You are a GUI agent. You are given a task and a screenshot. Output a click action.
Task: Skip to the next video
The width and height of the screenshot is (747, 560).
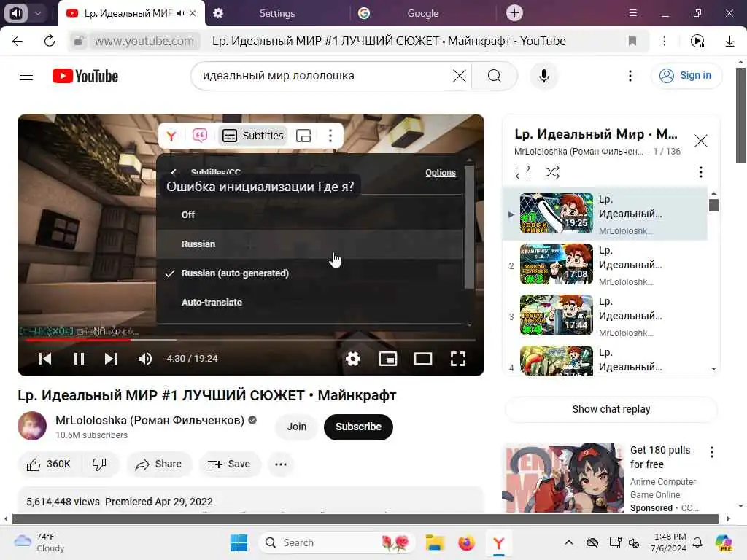tap(111, 359)
